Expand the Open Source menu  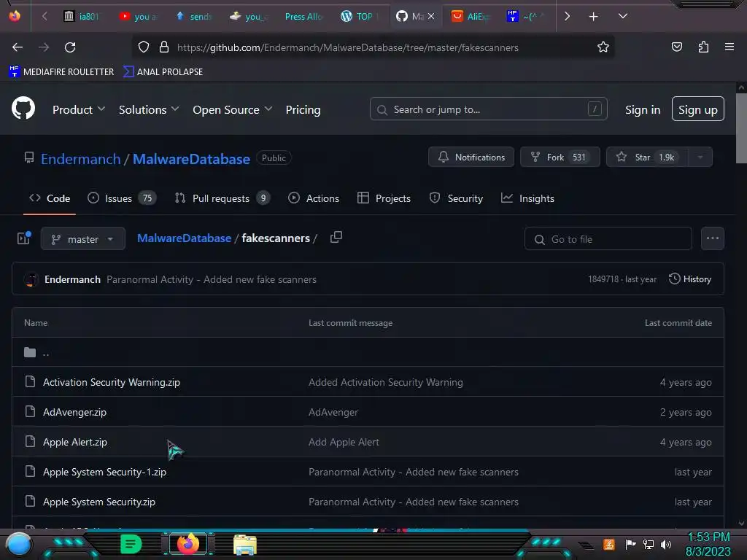coord(233,109)
